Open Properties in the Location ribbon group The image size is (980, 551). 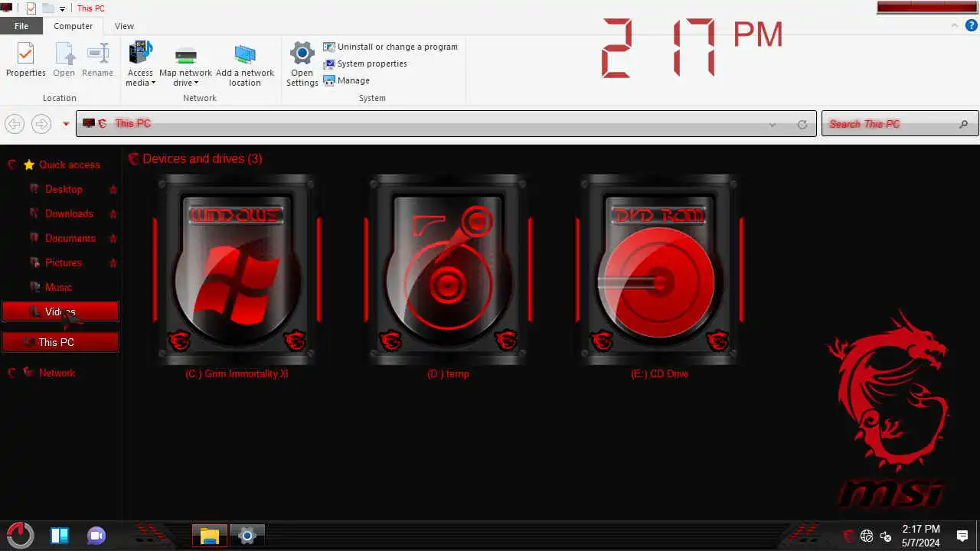click(26, 60)
